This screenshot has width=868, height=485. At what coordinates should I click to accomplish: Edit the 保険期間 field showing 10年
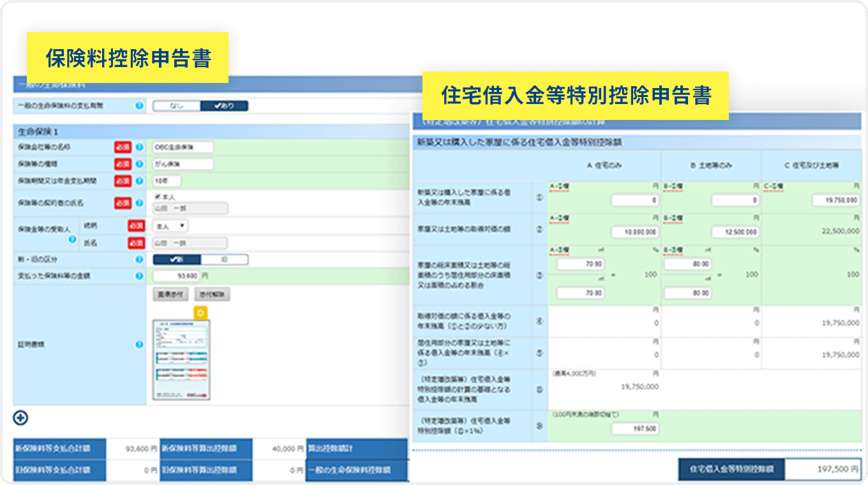pos(167,181)
